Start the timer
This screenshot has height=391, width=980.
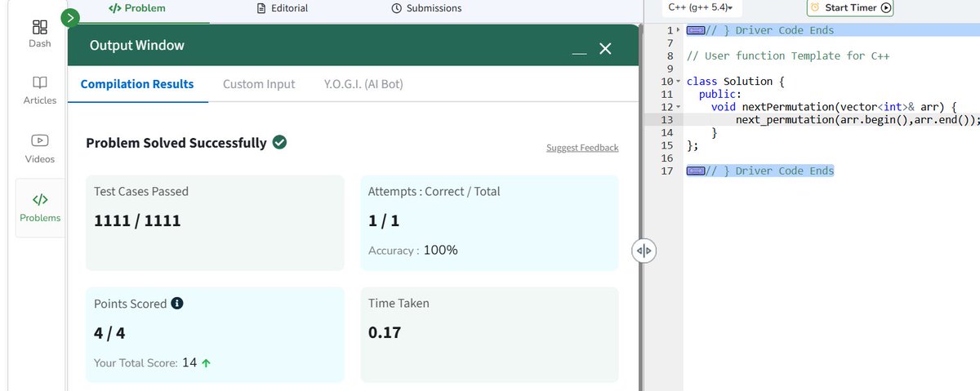850,7
